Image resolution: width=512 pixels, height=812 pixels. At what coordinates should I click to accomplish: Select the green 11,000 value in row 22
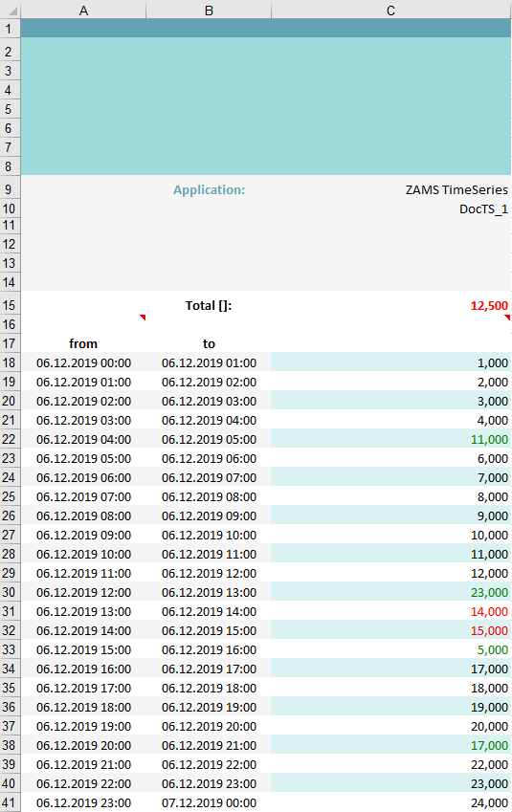click(x=390, y=439)
